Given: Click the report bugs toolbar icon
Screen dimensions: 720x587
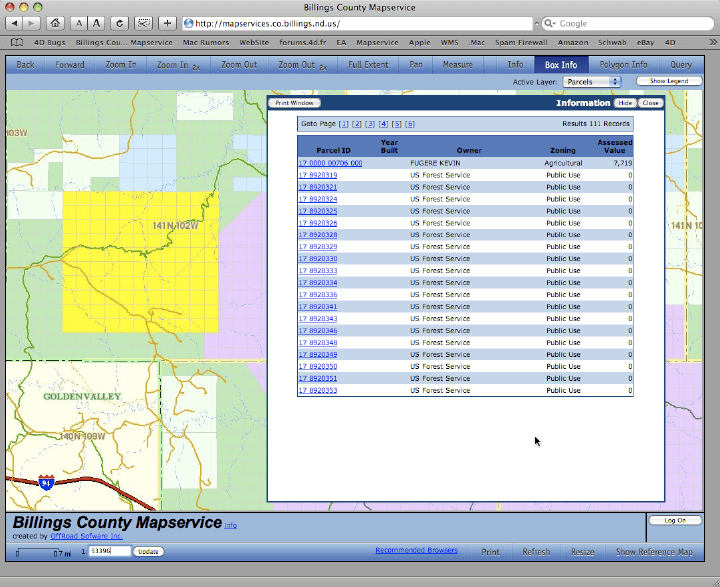Looking at the screenshot, I should tap(143, 23).
